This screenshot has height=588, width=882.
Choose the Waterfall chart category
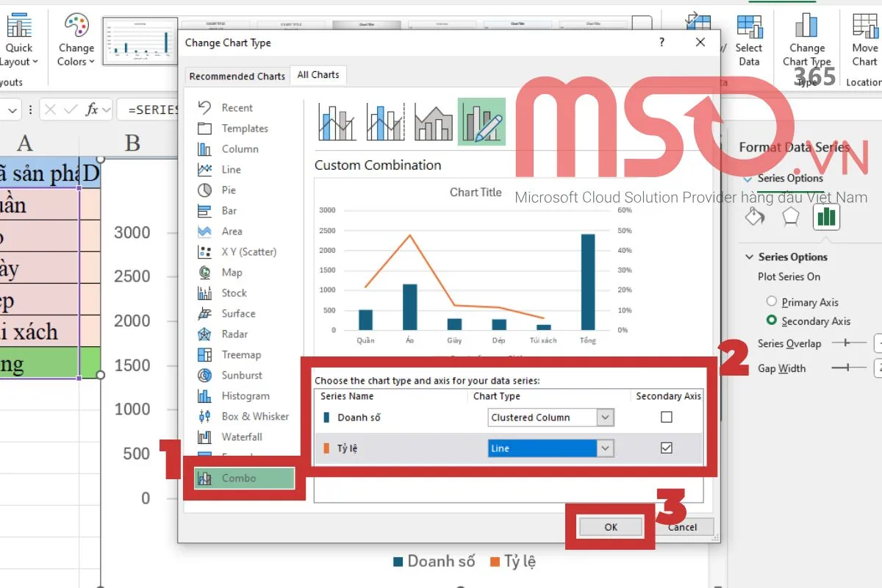pos(242,437)
